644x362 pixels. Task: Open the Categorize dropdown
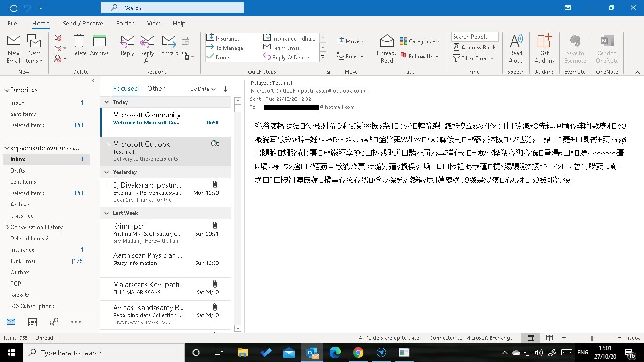[x=420, y=41]
